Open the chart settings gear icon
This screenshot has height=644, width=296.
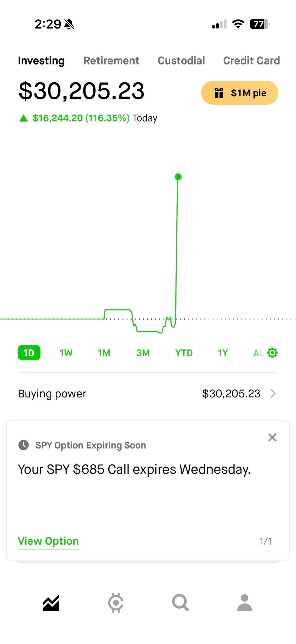(x=272, y=353)
